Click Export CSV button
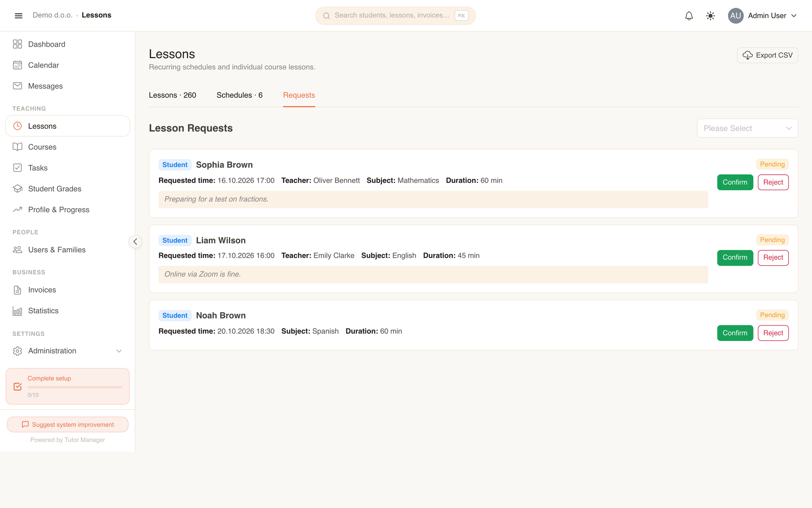 click(767, 55)
